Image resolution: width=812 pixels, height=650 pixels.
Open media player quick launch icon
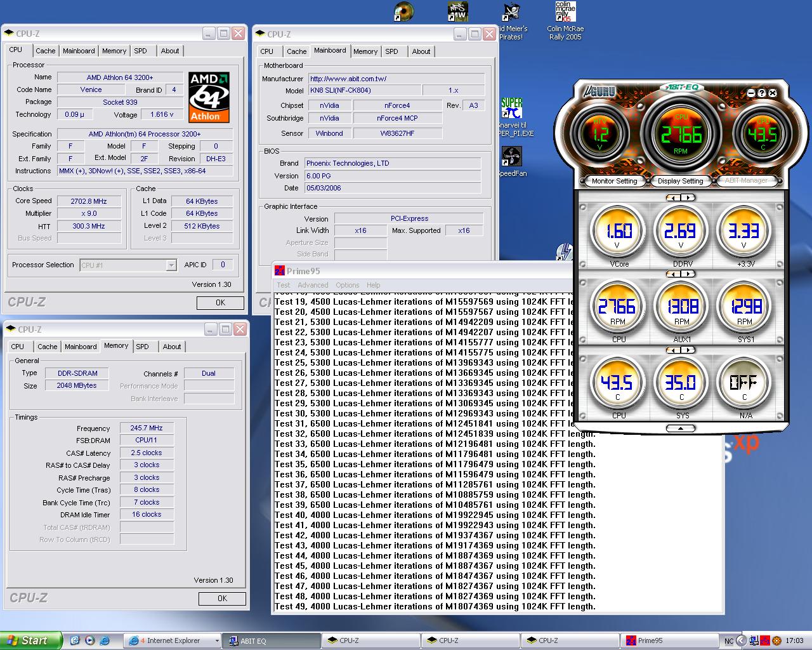pos(90,640)
